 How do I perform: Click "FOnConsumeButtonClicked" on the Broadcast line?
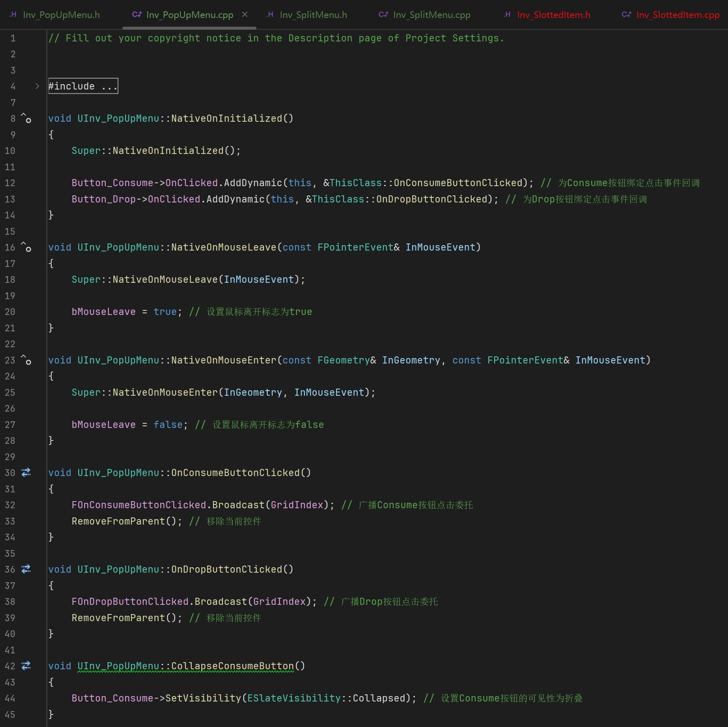coord(139,505)
